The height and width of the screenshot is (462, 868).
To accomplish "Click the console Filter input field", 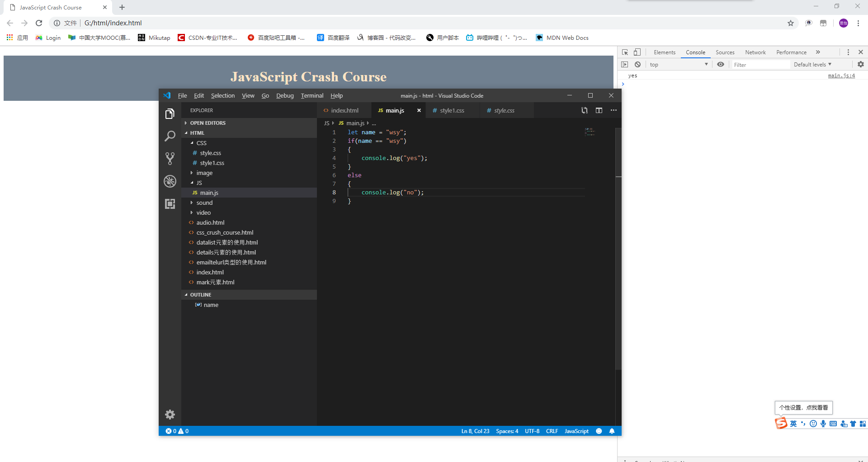I will pyautogui.click(x=761, y=65).
